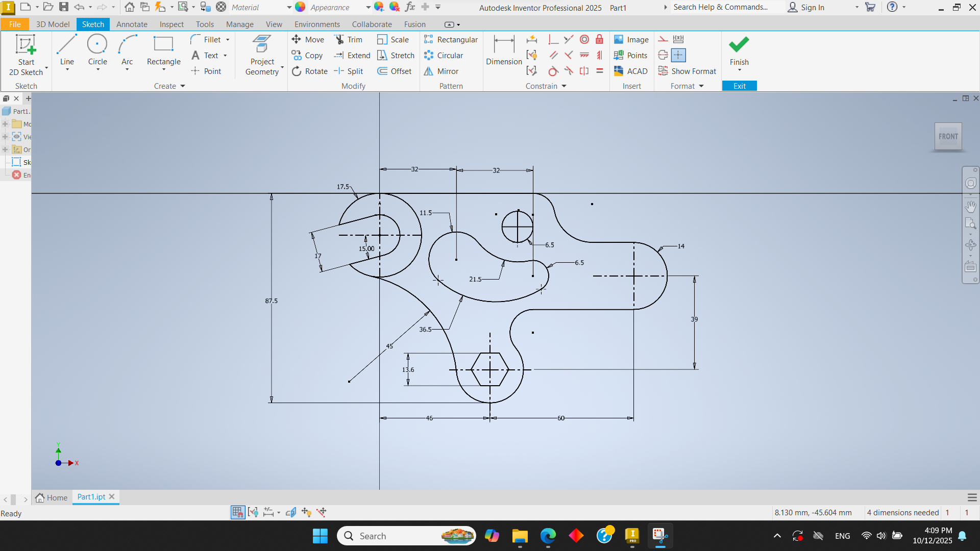Open the Fillet dropdown arrow
The width and height of the screenshot is (980, 551).
tap(228, 40)
